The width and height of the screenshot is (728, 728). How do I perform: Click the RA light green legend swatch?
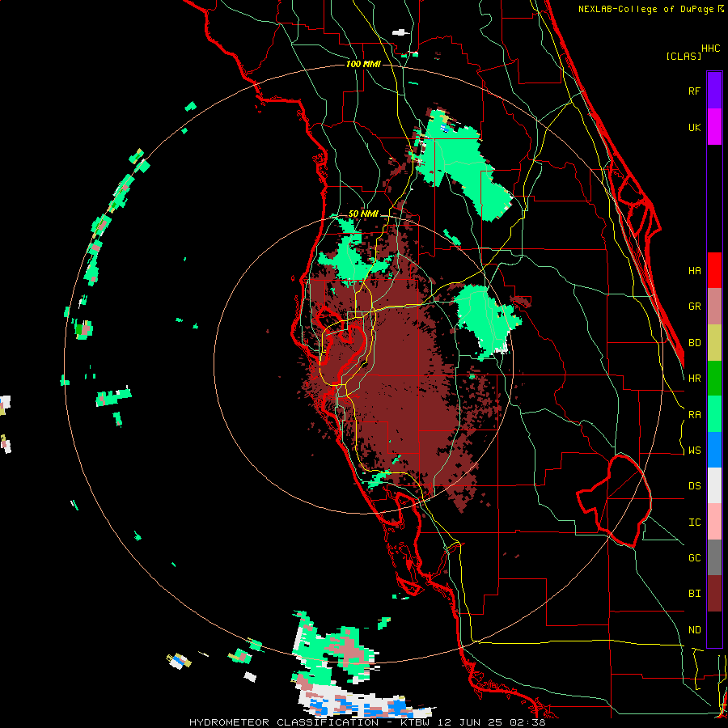[x=714, y=414]
